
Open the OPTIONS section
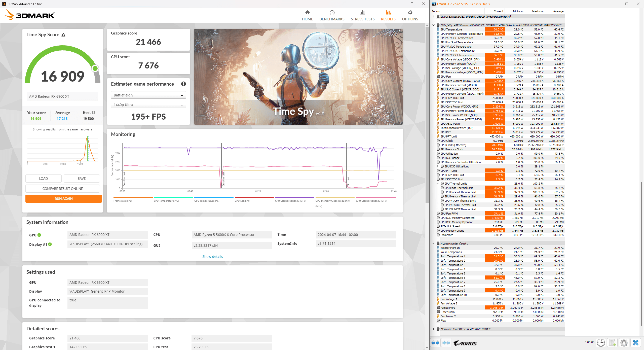410,16
